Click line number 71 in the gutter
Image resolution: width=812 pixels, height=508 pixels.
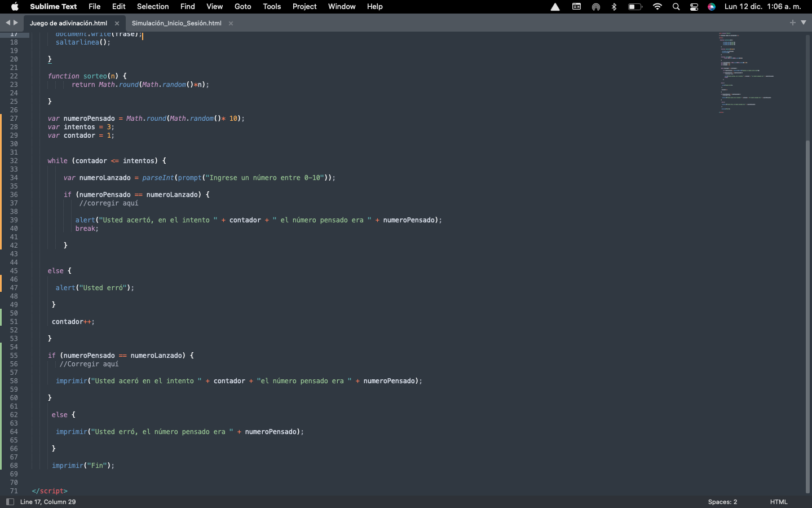14,491
